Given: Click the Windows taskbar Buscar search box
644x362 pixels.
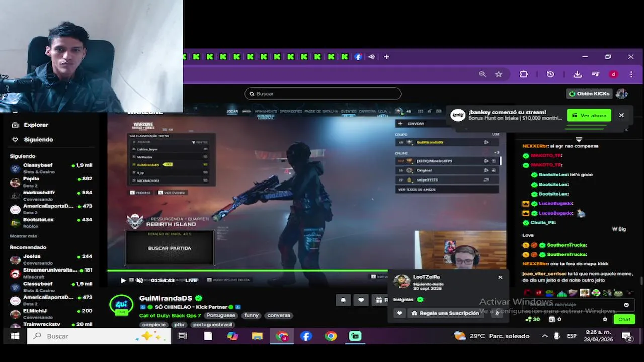Looking at the screenshot, I should click(x=100, y=336).
